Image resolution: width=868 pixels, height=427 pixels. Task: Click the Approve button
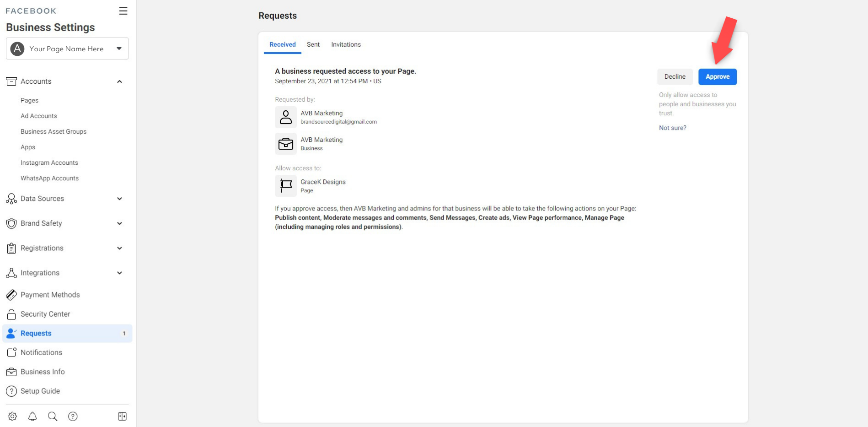(x=718, y=76)
